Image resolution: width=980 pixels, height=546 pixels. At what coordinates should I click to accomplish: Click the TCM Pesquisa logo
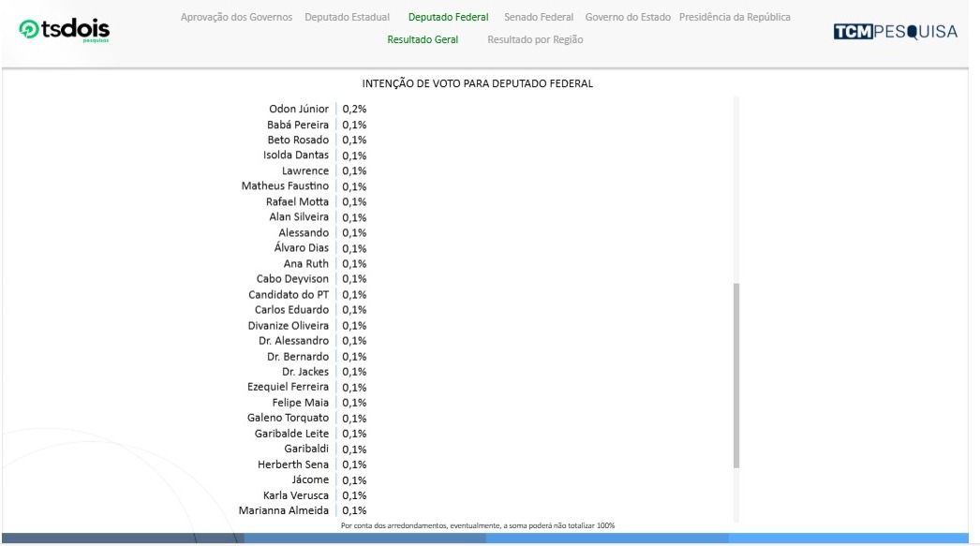tap(895, 32)
